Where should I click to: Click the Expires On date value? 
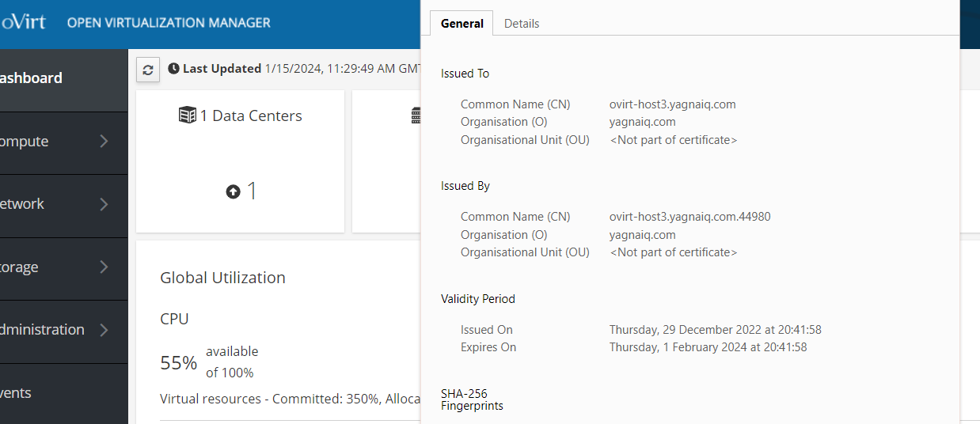[x=708, y=347]
